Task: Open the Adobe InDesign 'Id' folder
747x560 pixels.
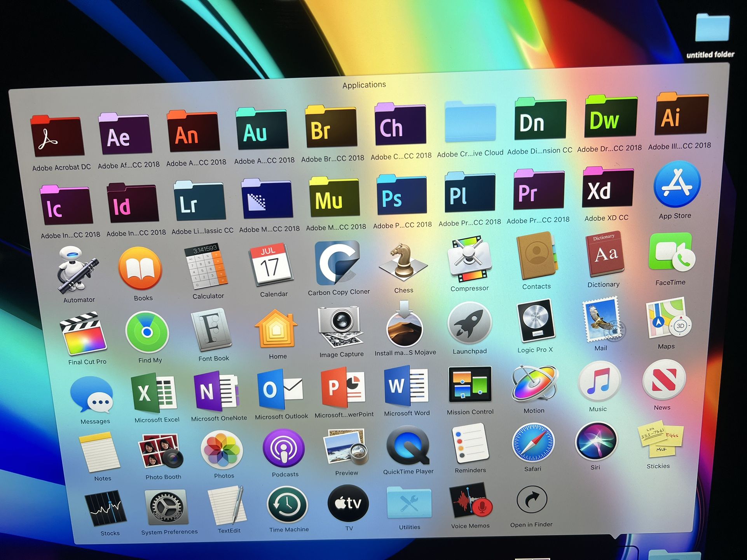Action: (x=133, y=202)
